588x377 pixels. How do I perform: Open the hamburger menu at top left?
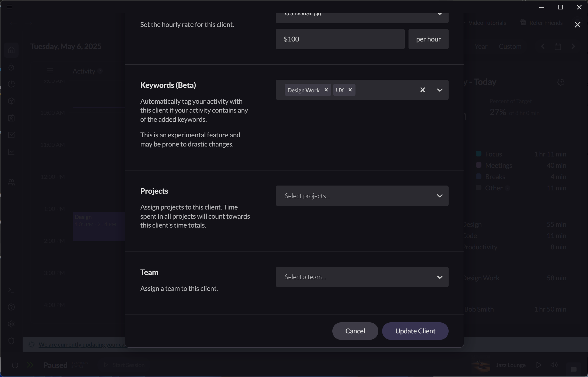point(10,7)
